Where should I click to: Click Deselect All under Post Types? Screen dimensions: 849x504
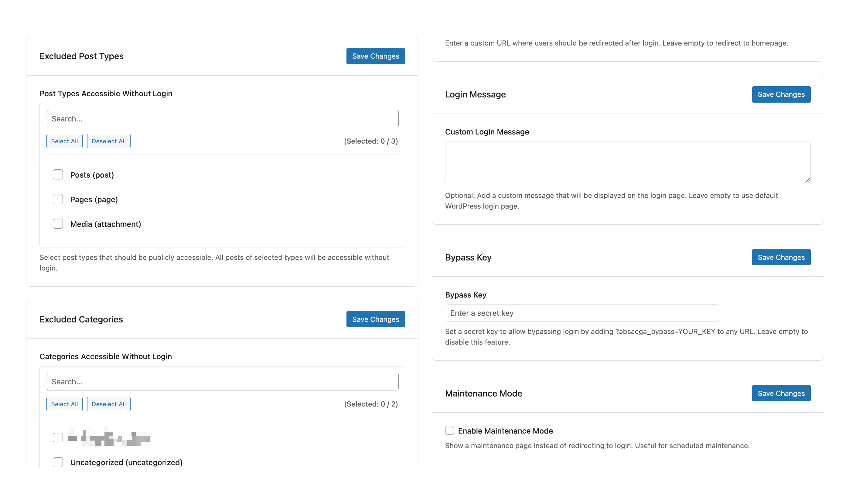[109, 141]
